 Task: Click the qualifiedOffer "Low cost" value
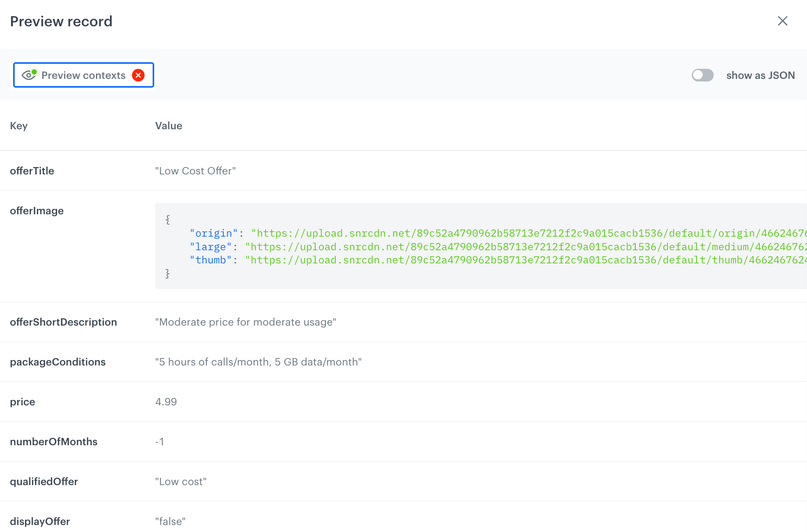click(181, 482)
